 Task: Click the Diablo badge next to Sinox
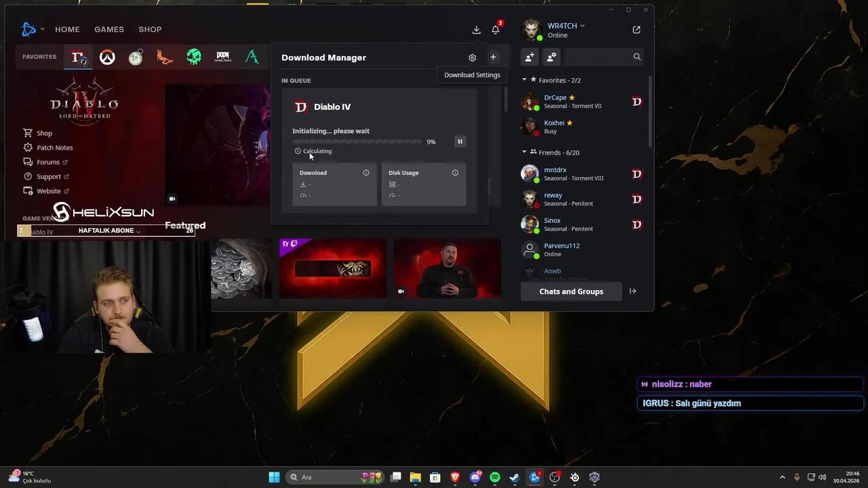point(637,224)
